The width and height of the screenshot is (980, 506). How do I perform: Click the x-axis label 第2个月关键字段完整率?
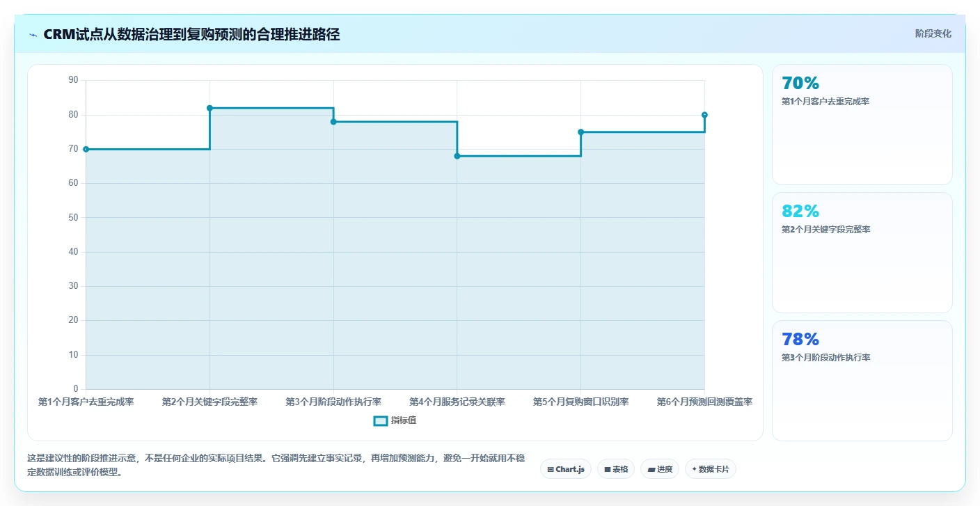tap(210, 402)
